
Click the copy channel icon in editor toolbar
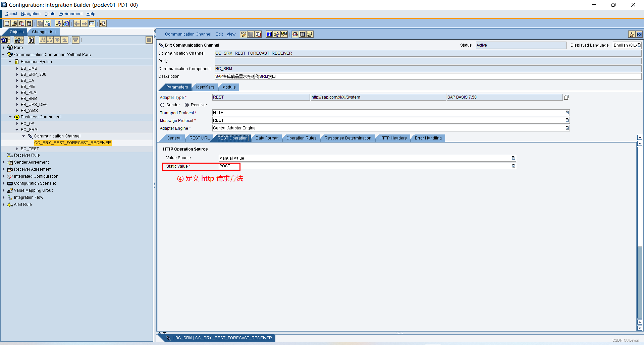258,34
